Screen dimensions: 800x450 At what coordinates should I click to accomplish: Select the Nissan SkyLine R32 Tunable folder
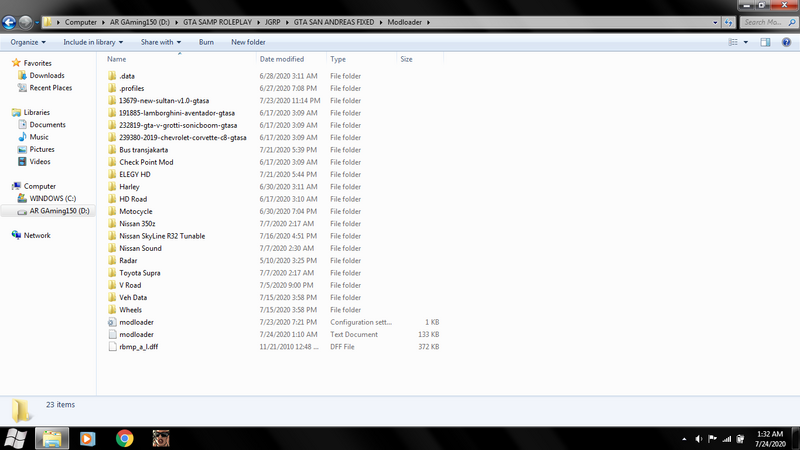(x=162, y=236)
